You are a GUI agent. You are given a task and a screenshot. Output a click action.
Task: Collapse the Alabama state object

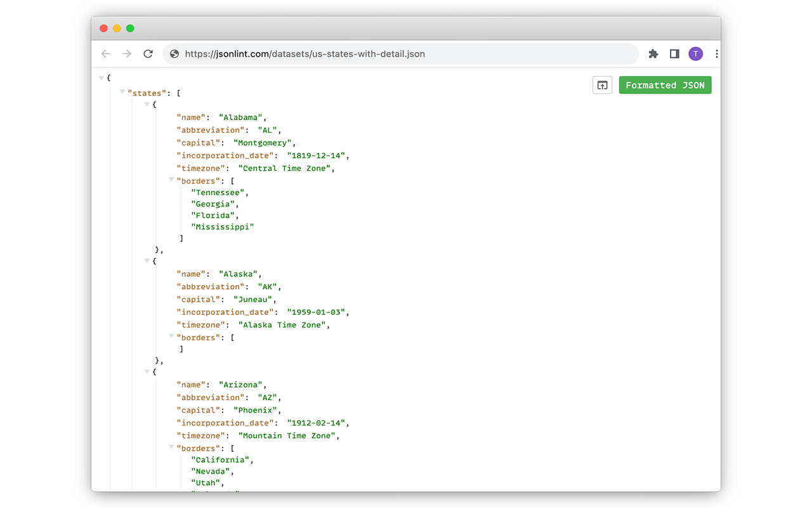tap(147, 104)
